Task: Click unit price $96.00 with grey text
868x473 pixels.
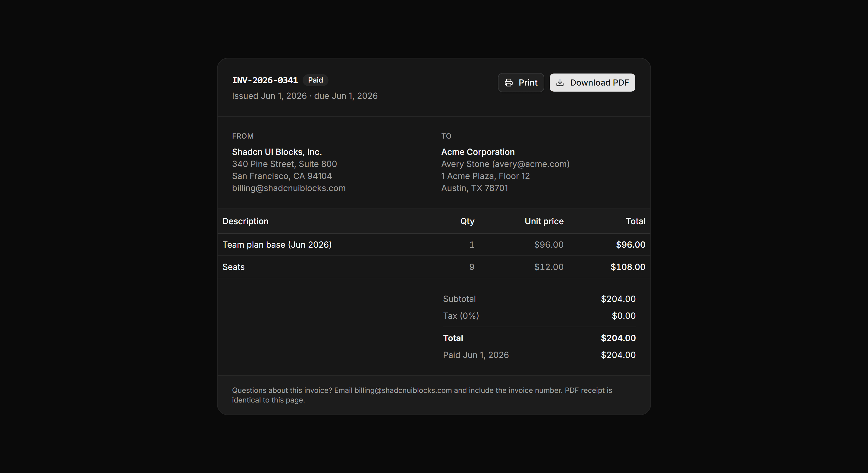Action: 549,245
